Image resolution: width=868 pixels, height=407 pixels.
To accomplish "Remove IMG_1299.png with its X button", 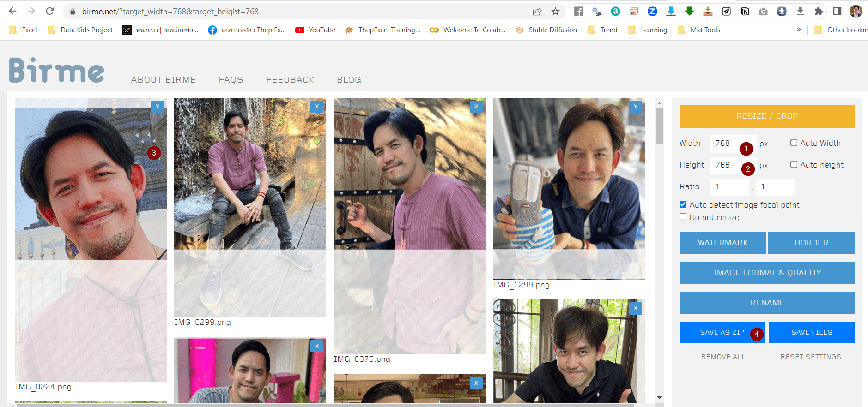I will coord(636,106).
